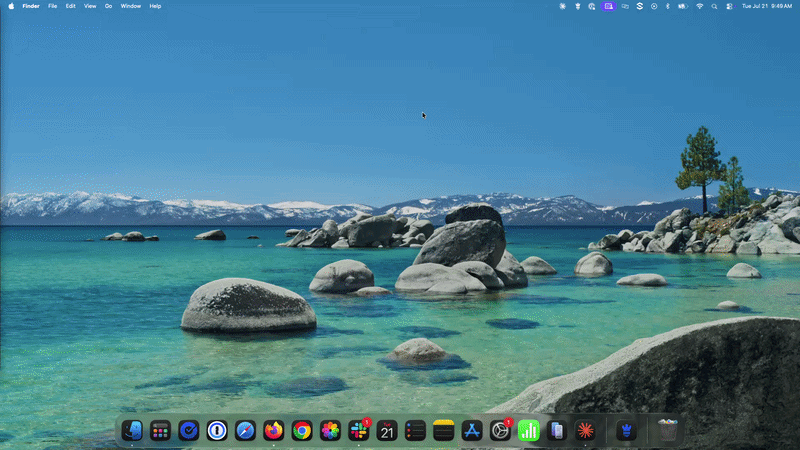This screenshot has width=800, height=450.
Task: Open the File menu
Action: pos(53,6)
